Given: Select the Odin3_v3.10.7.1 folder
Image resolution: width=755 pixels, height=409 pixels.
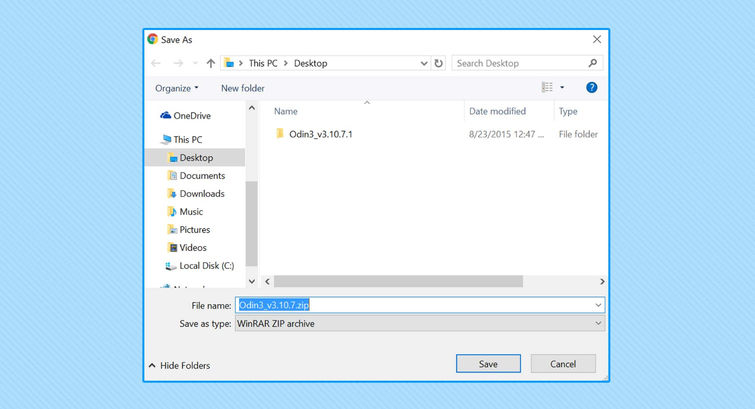Looking at the screenshot, I should click(320, 134).
